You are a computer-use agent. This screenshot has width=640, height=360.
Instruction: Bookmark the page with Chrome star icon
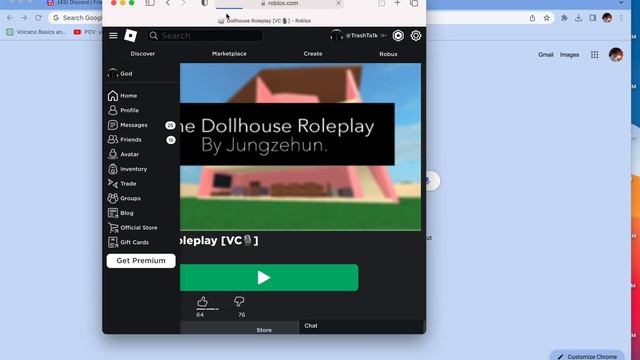pyautogui.click(x=547, y=18)
